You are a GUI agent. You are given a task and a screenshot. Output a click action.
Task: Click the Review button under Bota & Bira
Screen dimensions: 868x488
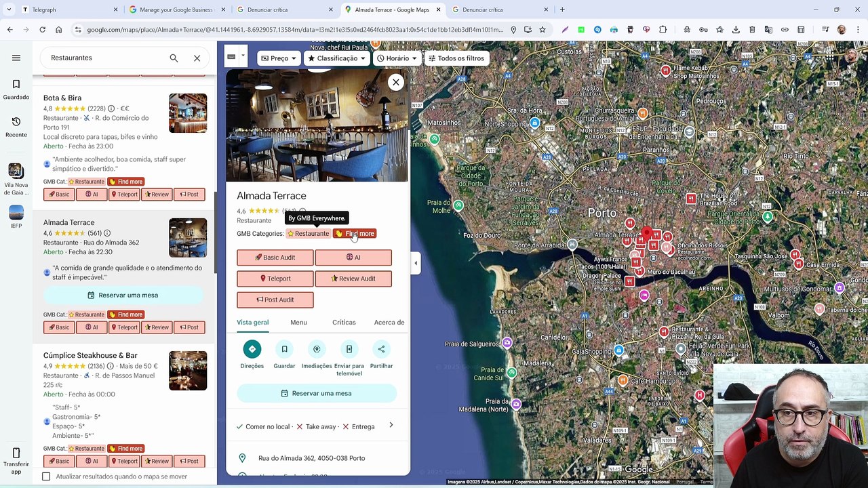click(157, 195)
